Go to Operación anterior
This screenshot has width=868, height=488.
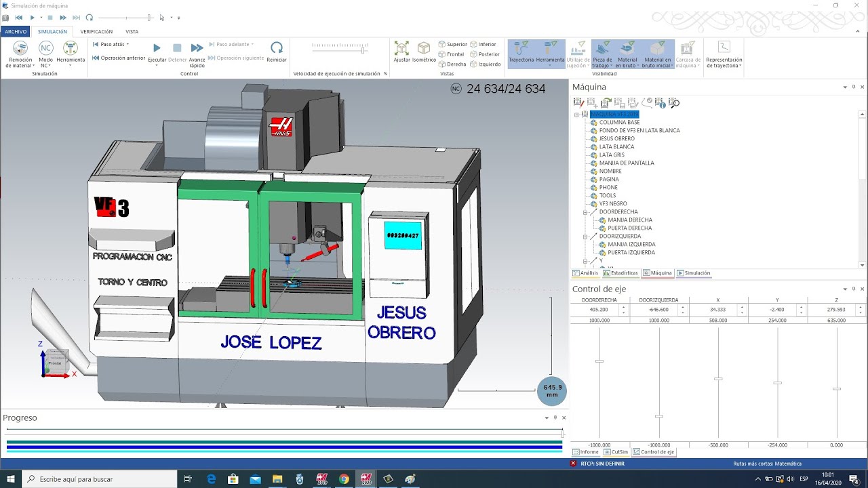click(119, 58)
